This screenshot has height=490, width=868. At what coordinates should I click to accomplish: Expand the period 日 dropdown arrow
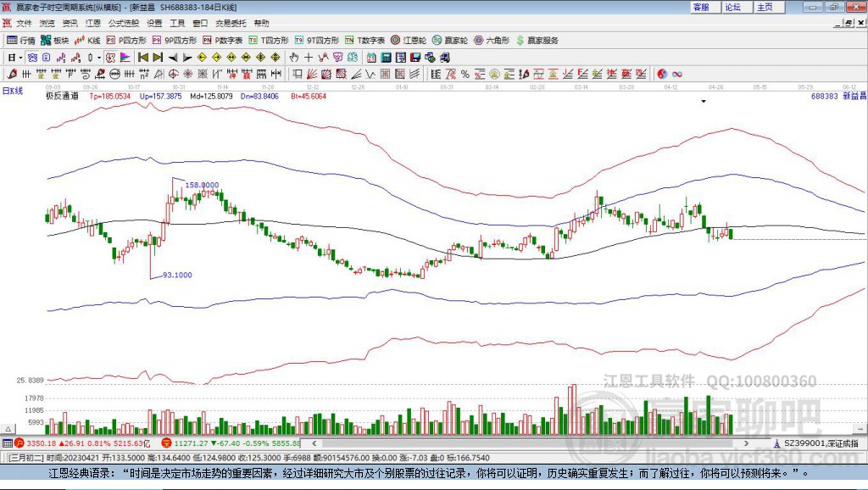coord(21,57)
